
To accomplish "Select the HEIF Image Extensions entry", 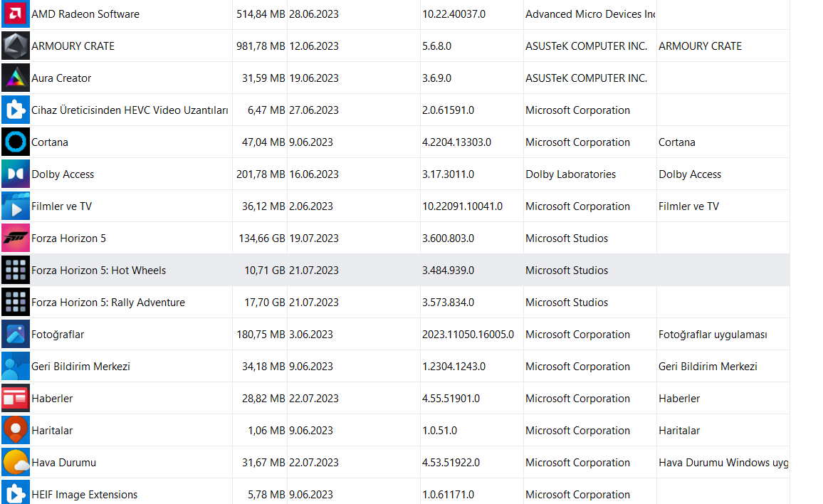I will coord(84,495).
